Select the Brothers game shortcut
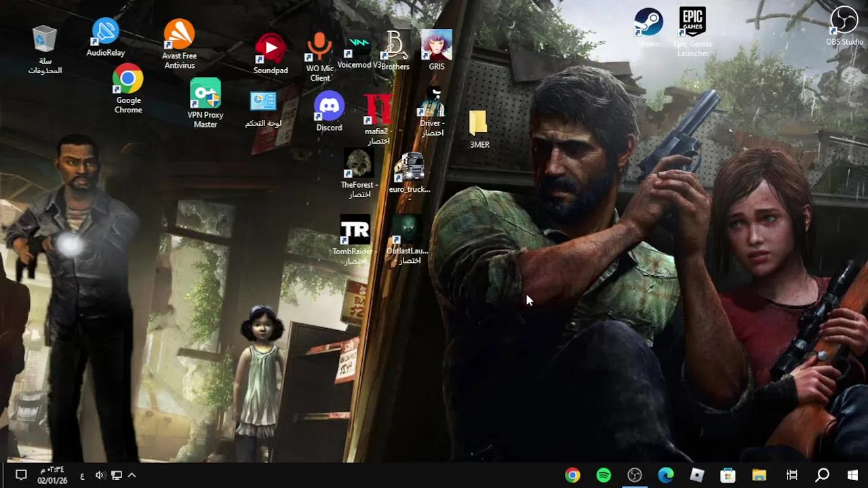 pyautogui.click(x=395, y=50)
